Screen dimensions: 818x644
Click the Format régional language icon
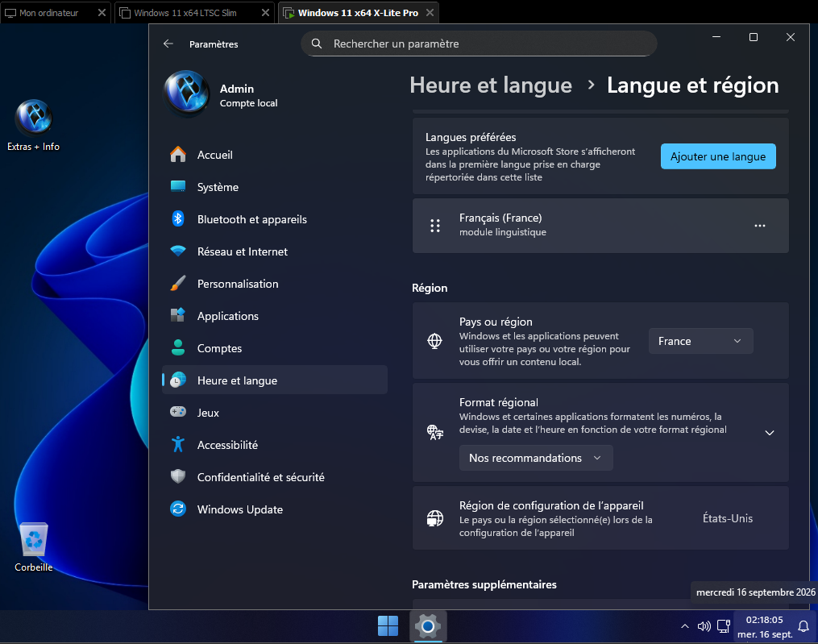pos(435,432)
